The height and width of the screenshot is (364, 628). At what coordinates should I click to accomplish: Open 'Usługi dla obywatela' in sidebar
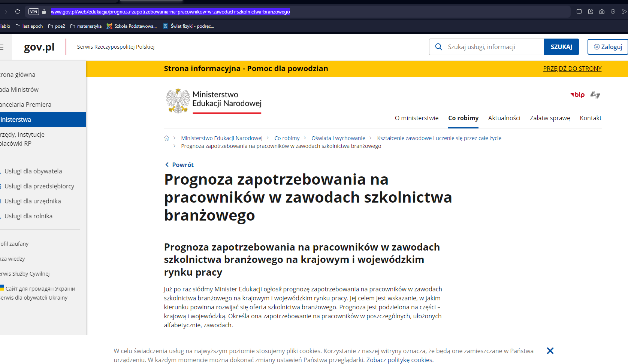[33, 171]
